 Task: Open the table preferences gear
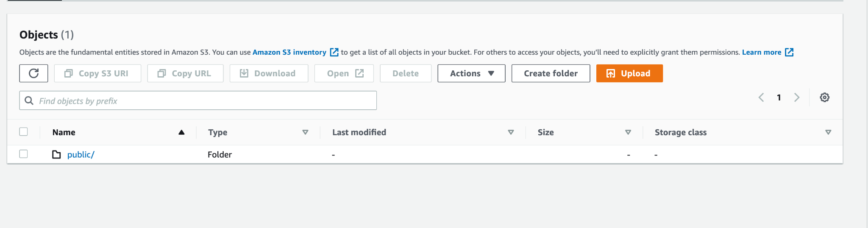coord(824,97)
